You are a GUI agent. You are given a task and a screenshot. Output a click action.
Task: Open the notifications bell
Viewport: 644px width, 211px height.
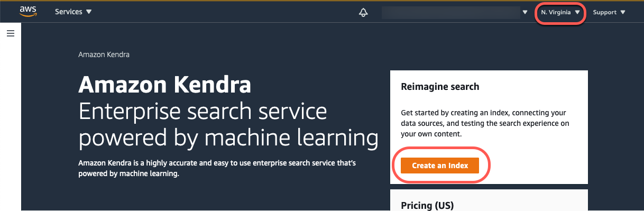click(363, 13)
